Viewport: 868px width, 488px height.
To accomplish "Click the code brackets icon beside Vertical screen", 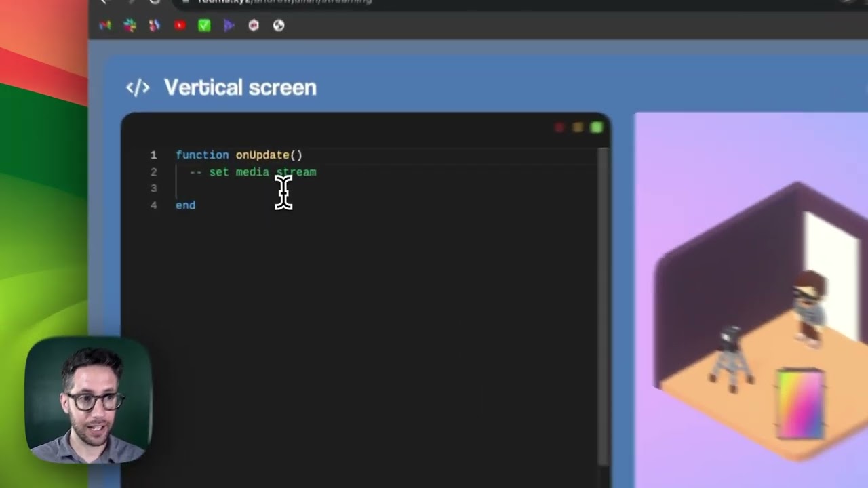I will tap(138, 87).
